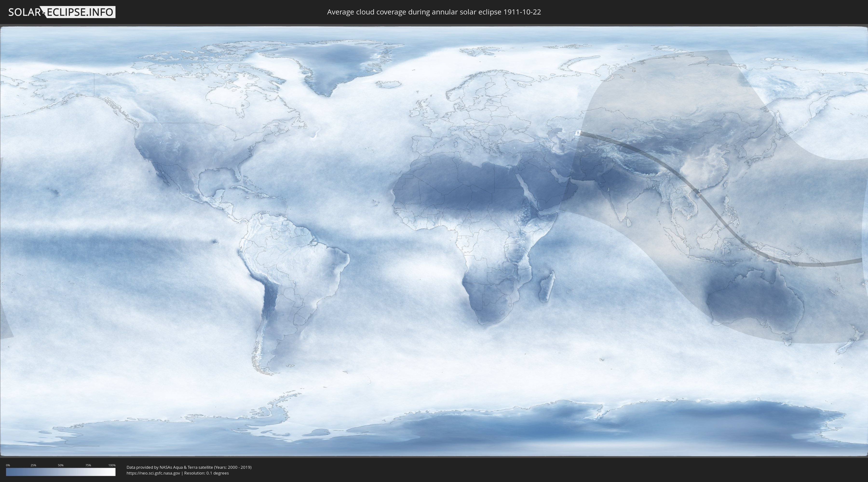Viewport: 868px width, 482px height.
Task: Click the NASA Aqua & Terra data credit line
Action: 189,467
